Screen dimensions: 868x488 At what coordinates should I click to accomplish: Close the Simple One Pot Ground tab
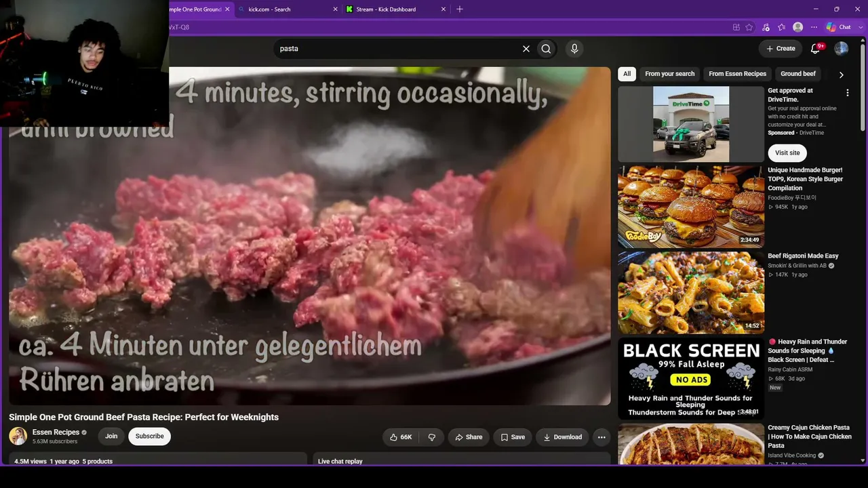pos(227,9)
